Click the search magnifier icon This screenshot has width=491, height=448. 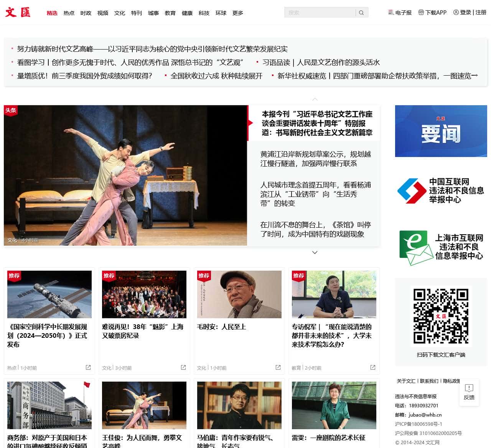pyautogui.click(x=361, y=12)
